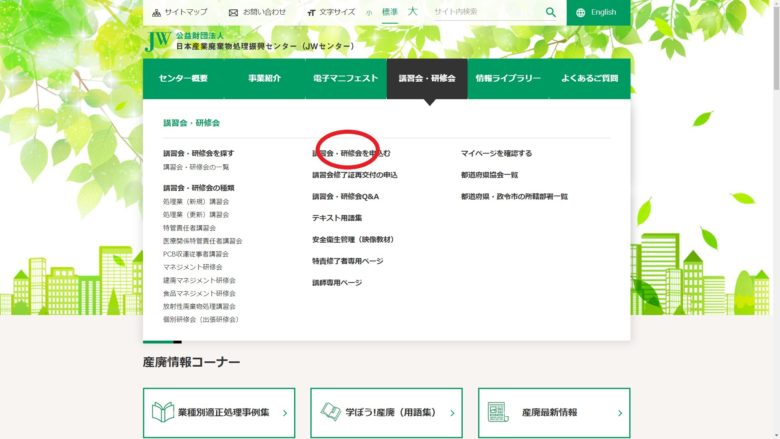Viewport: 780px width, 439px height.
Task: Click the globe icon beside English
Action: coord(581,12)
